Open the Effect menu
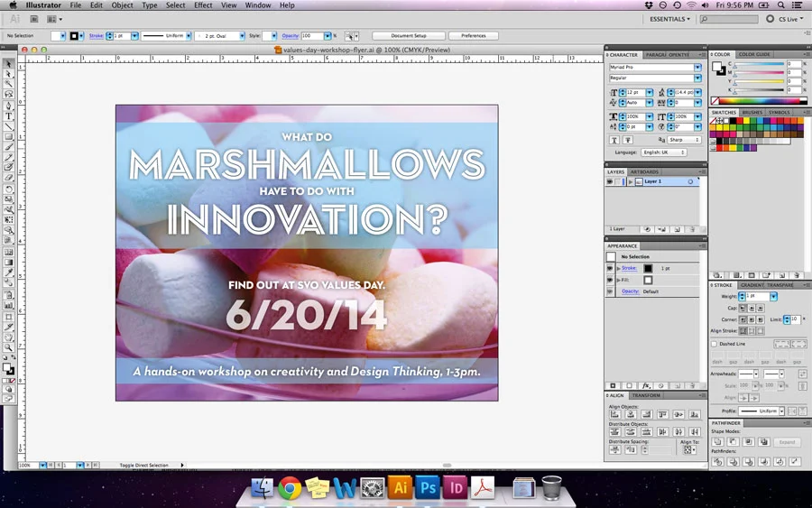The image size is (812, 508). (203, 5)
